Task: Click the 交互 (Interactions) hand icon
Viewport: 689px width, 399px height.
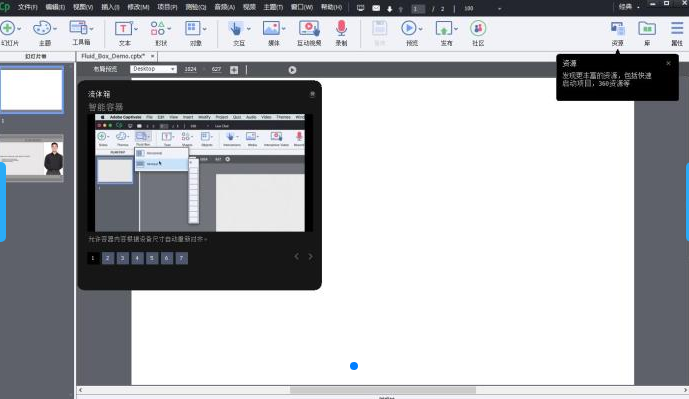Action: tap(236, 29)
